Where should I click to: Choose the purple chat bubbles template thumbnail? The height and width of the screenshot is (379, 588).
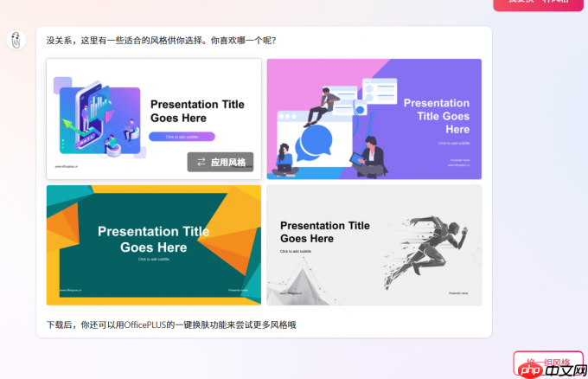coord(374,119)
